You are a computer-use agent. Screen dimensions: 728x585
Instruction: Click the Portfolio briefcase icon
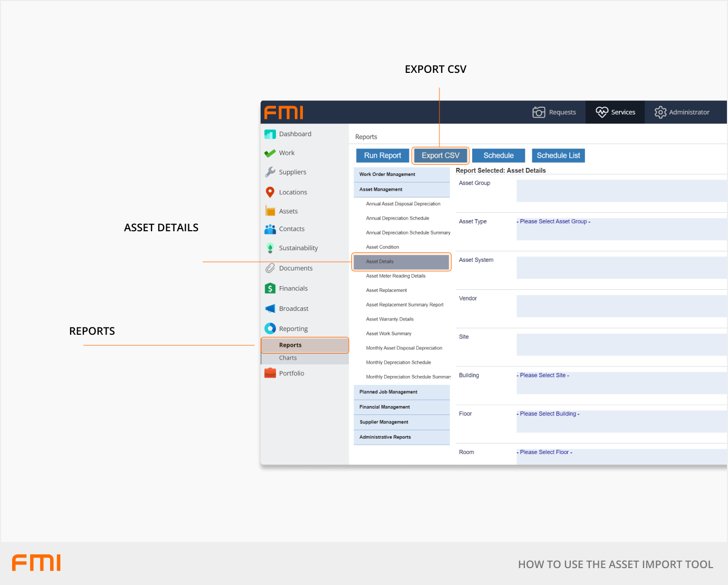click(x=270, y=373)
